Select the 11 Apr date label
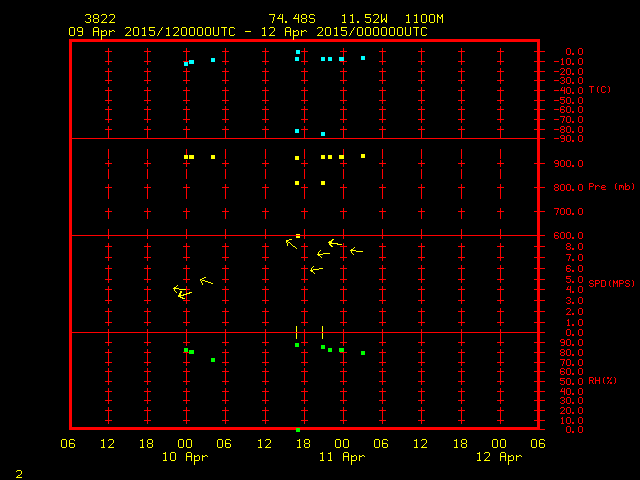640x480 pixels. (341, 457)
